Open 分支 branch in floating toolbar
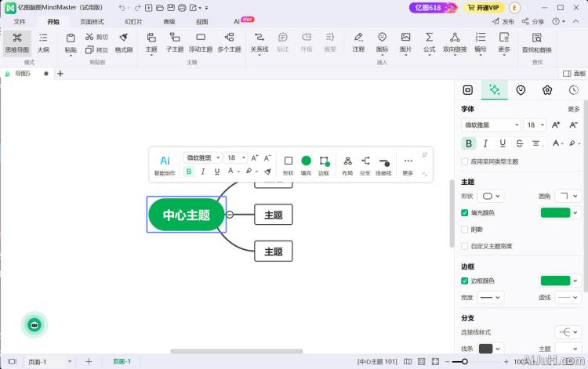The image size is (588, 369). point(365,165)
